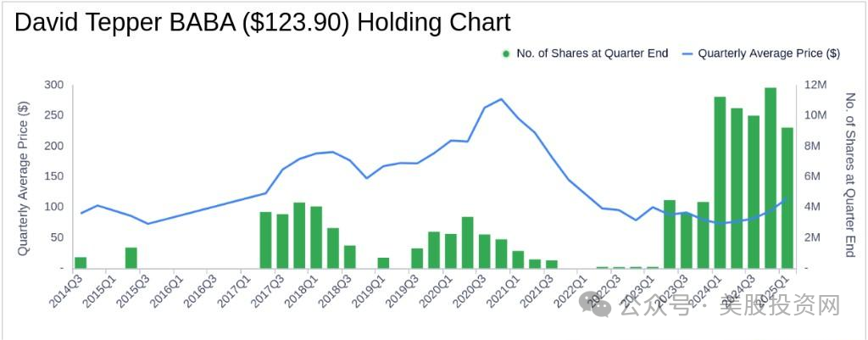This screenshot has height=340, width=868.
Task: Click the 2015Q2 green bar
Action: 131,258
